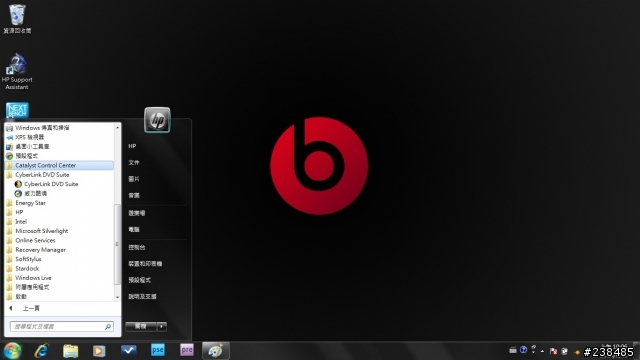
Task: Launch 威力酷燒 under CyberLink folder
Action: pyautogui.click(x=59, y=193)
